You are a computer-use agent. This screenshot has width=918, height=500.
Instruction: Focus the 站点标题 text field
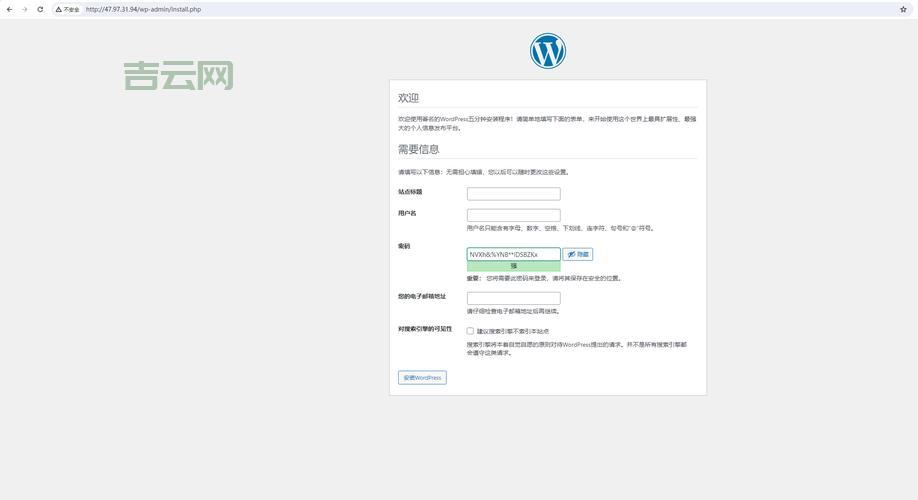click(x=513, y=194)
